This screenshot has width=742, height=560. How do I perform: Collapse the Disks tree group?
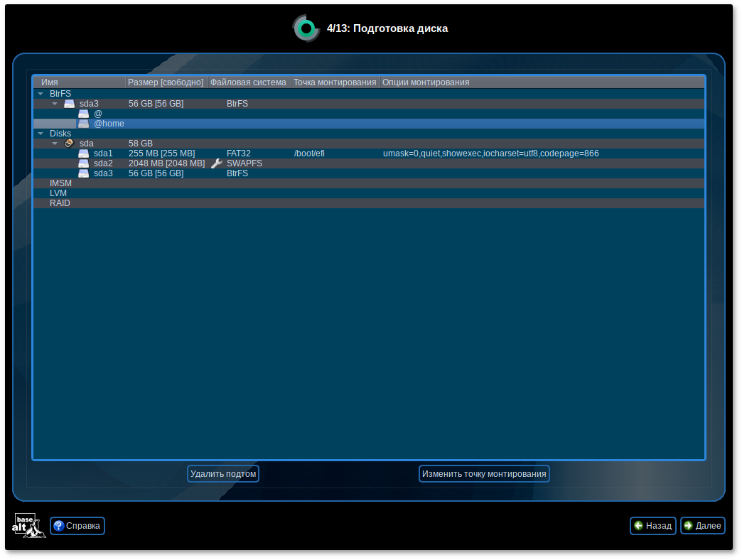click(41, 134)
